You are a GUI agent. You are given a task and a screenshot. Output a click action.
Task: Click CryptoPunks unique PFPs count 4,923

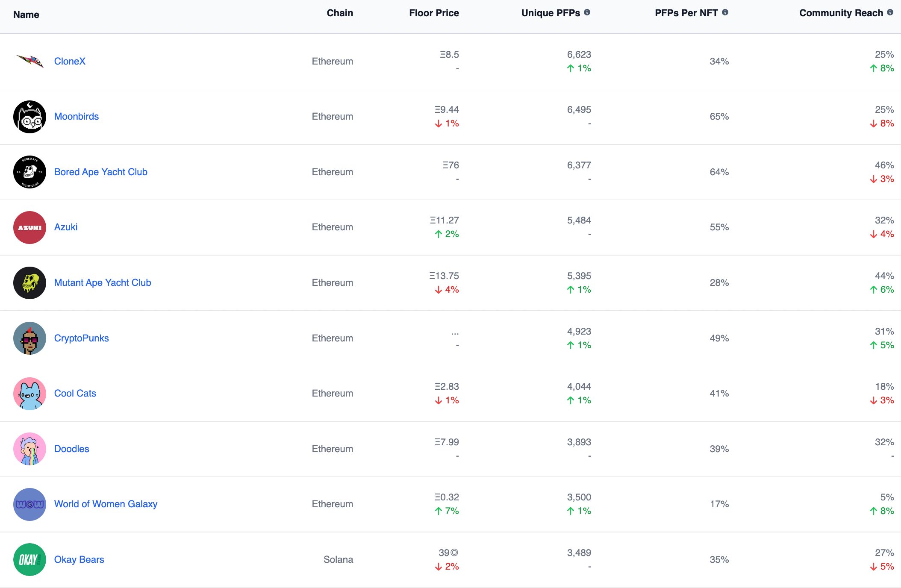[579, 331]
